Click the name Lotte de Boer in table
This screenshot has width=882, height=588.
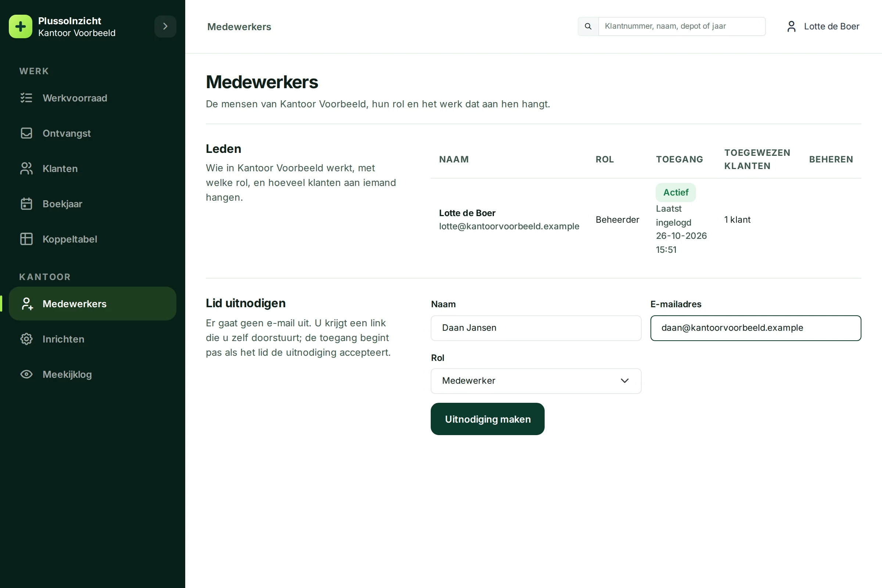(x=467, y=213)
